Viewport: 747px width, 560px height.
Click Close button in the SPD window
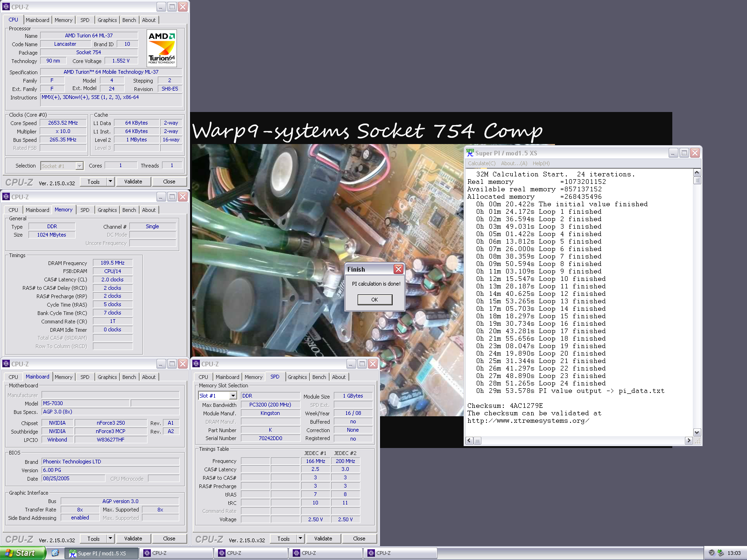point(359,539)
